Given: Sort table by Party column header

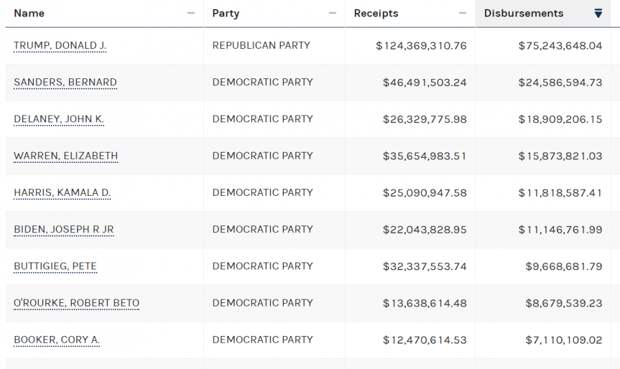Looking at the screenshot, I should tap(226, 13).
